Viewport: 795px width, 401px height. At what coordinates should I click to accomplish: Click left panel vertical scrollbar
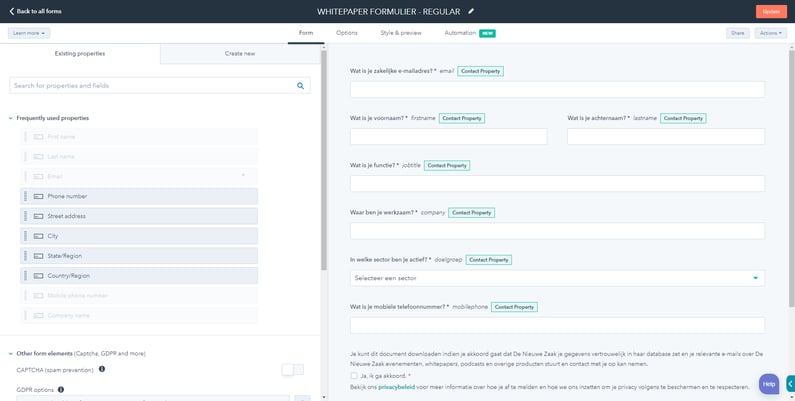tap(324, 160)
